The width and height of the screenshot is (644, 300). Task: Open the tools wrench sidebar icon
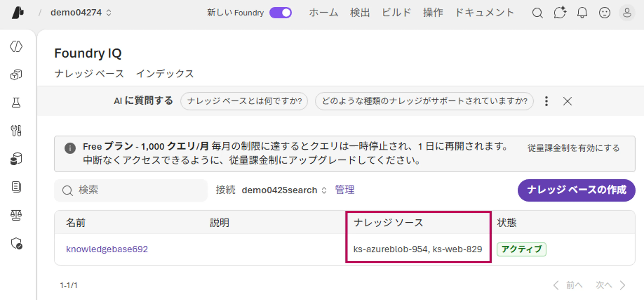(x=16, y=131)
